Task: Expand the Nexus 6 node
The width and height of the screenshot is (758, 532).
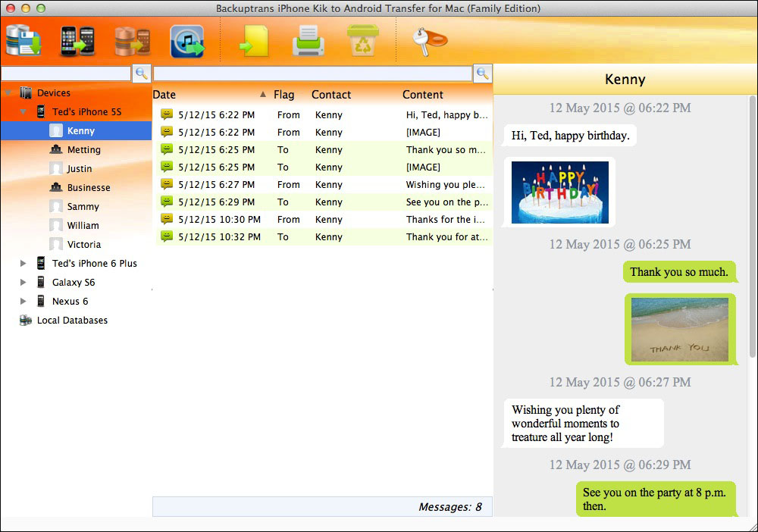Action: 23,301
